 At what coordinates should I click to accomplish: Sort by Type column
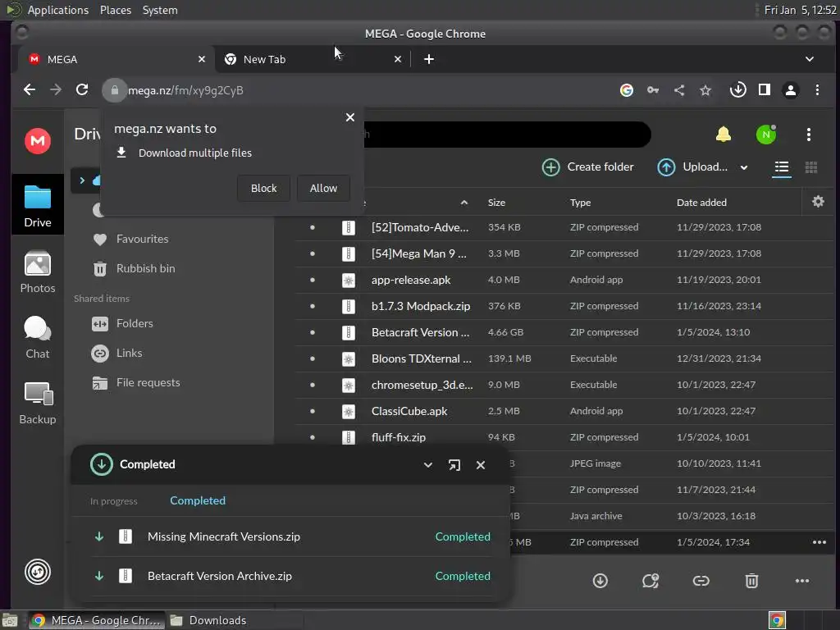click(580, 203)
